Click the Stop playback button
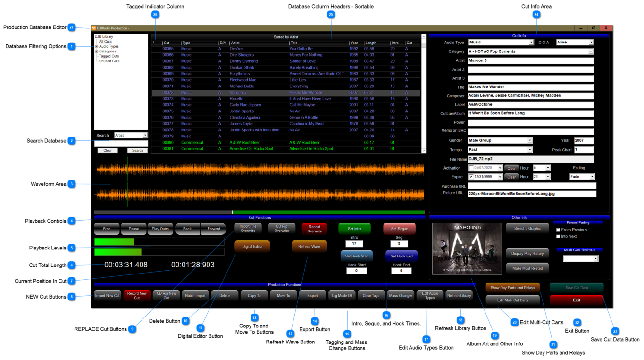The height and width of the screenshot is (360, 644). coord(107,229)
